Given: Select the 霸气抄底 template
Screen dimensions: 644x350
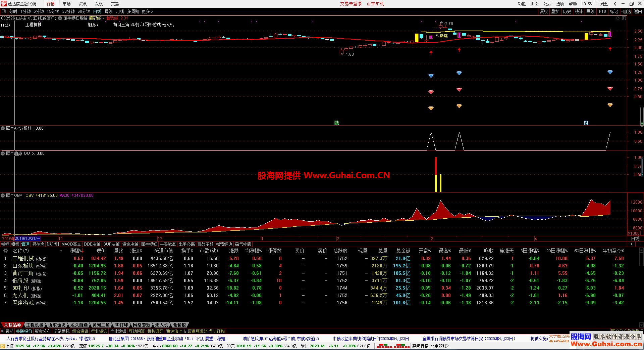Looking at the screenshot, I should [243, 244].
